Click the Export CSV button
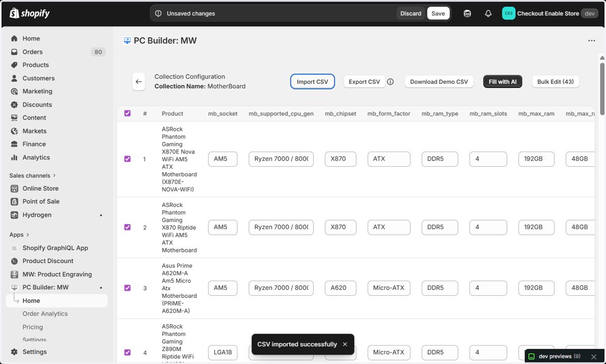The width and height of the screenshot is (606, 364). click(364, 82)
